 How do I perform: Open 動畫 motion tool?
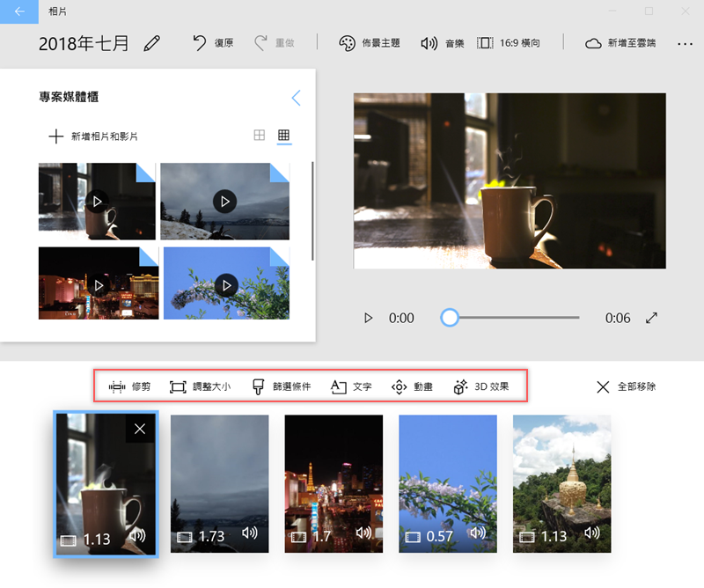tap(412, 386)
